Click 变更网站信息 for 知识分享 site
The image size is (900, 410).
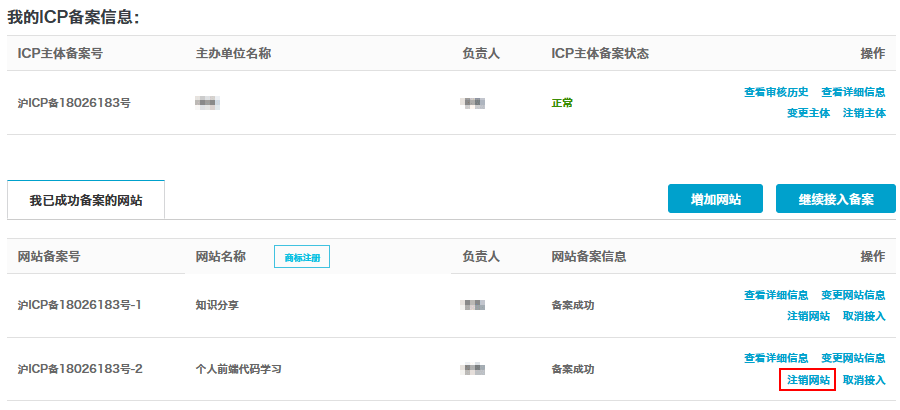(853, 295)
